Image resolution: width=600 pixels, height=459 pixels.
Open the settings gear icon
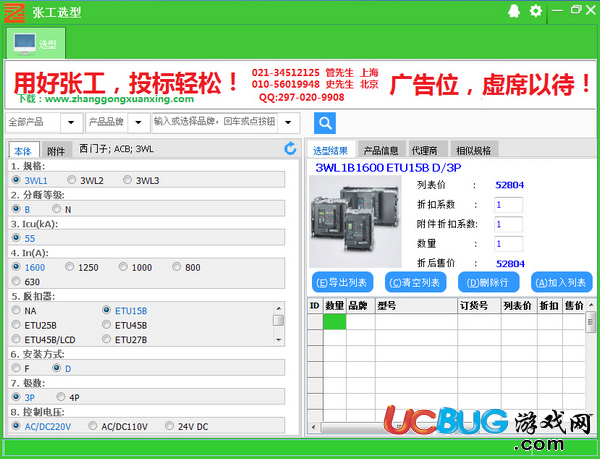536,11
